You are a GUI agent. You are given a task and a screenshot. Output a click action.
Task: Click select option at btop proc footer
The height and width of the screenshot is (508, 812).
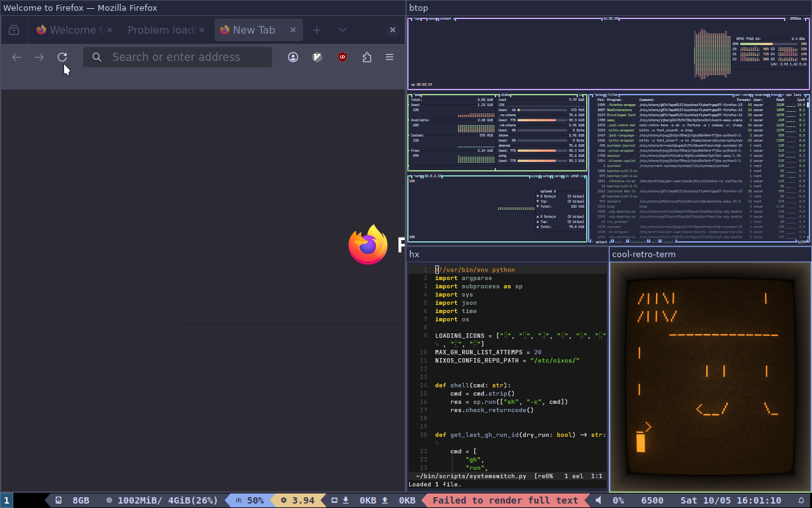click(x=601, y=242)
